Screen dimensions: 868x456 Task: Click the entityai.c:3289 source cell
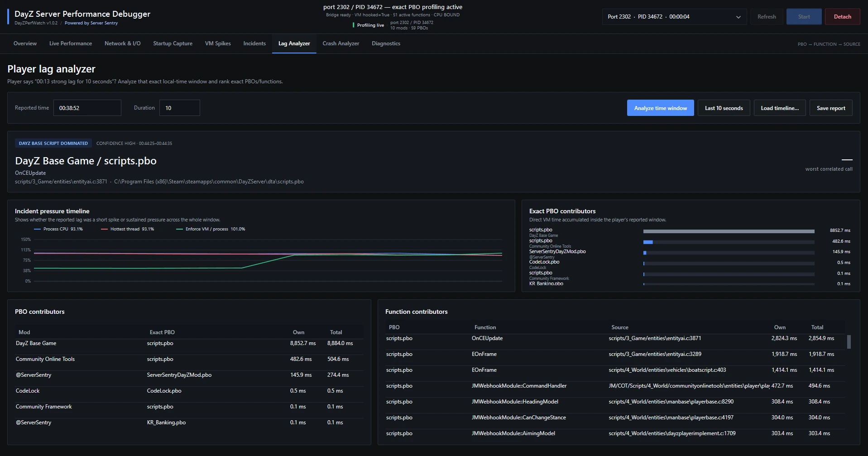point(655,354)
